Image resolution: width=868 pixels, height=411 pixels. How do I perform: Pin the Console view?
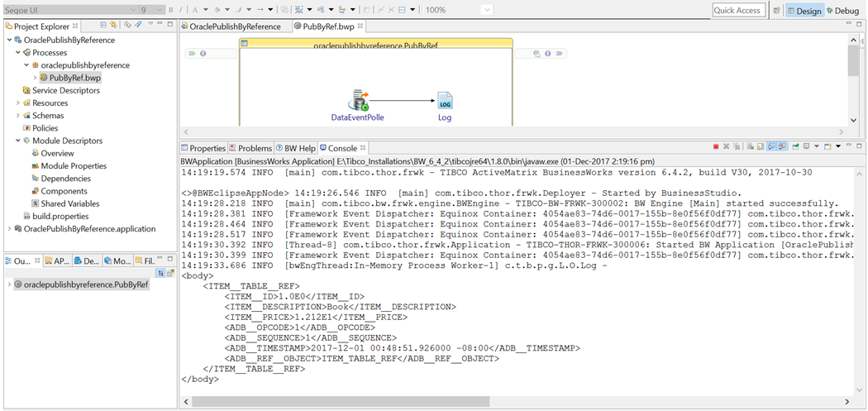(x=795, y=147)
